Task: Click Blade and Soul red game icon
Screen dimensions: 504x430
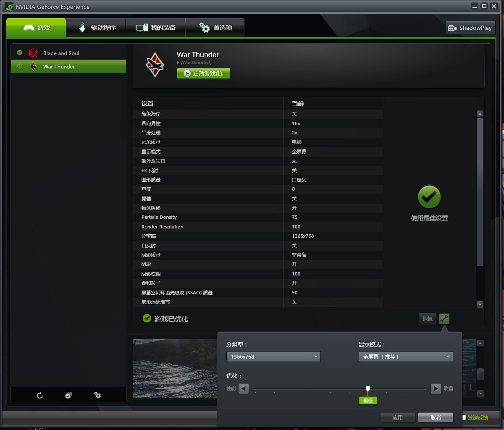Action: [x=33, y=53]
